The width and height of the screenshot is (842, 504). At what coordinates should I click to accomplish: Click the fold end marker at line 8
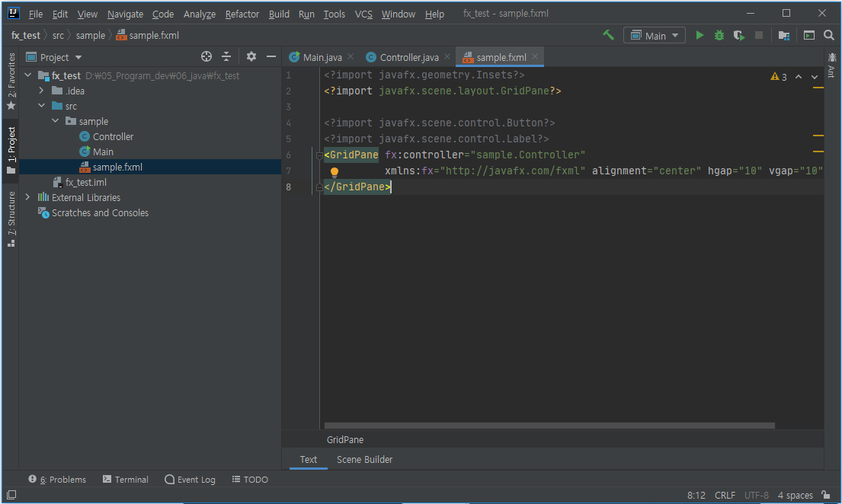pos(319,187)
